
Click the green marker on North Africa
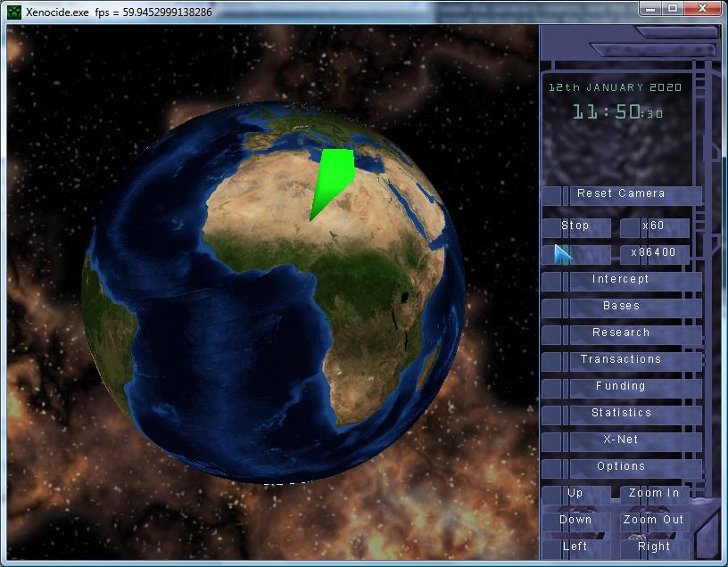[x=334, y=178]
